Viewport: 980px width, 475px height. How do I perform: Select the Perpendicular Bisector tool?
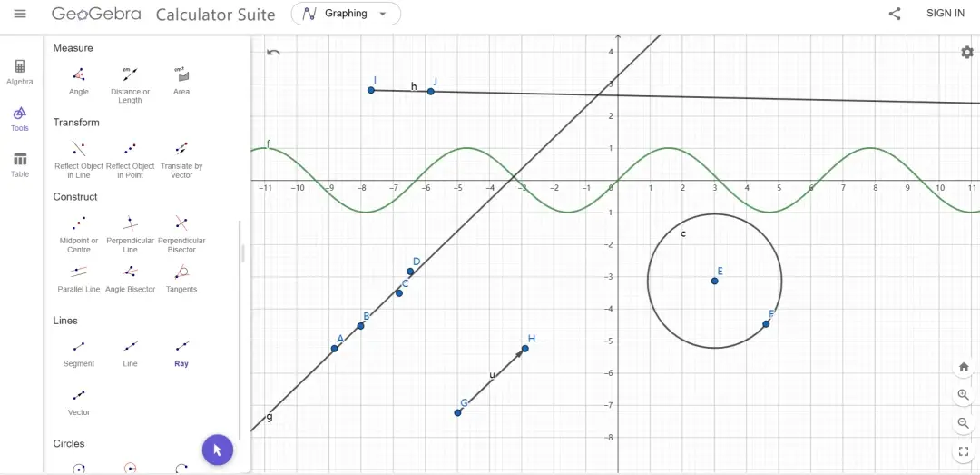click(x=181, y=234)
